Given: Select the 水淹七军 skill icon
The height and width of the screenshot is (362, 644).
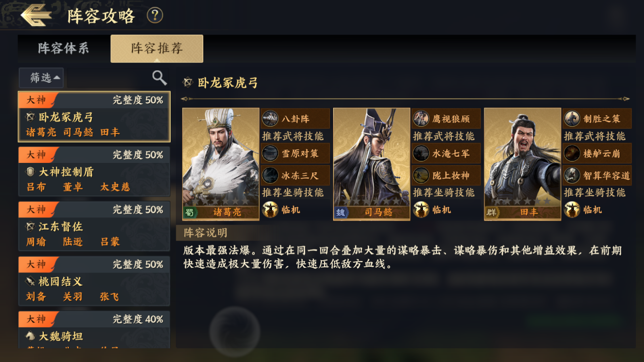Looking at the screenshot, I should [421, 153].
